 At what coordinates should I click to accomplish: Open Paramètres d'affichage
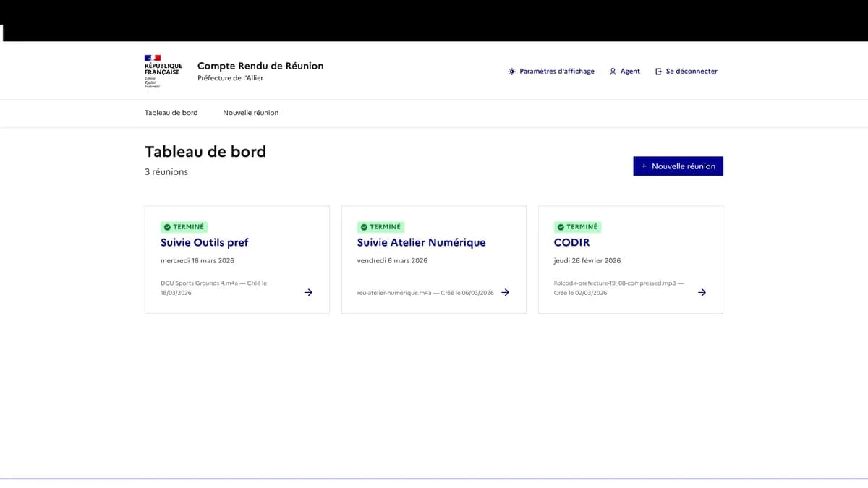[551, 72]
